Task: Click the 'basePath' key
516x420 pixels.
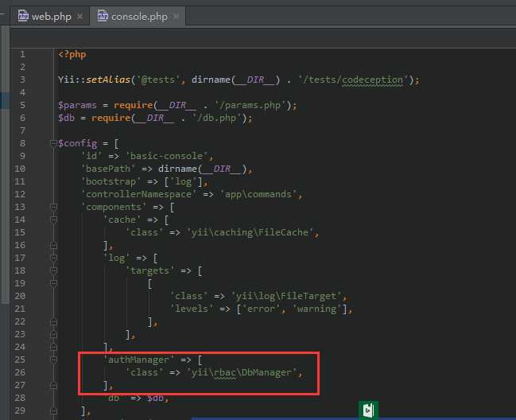Action: pyautogui.click(x=108, y=169)
